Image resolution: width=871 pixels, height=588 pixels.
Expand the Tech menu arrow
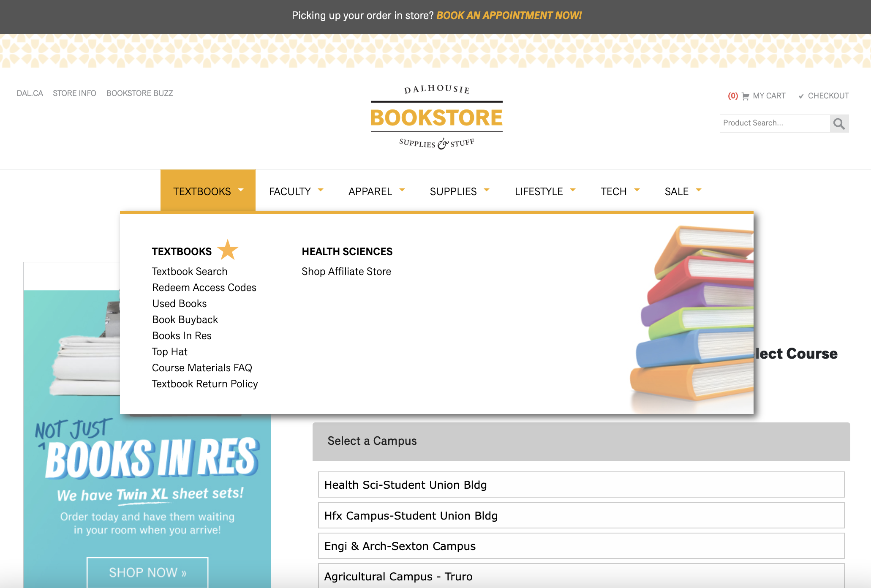click(x=637, y=190)
